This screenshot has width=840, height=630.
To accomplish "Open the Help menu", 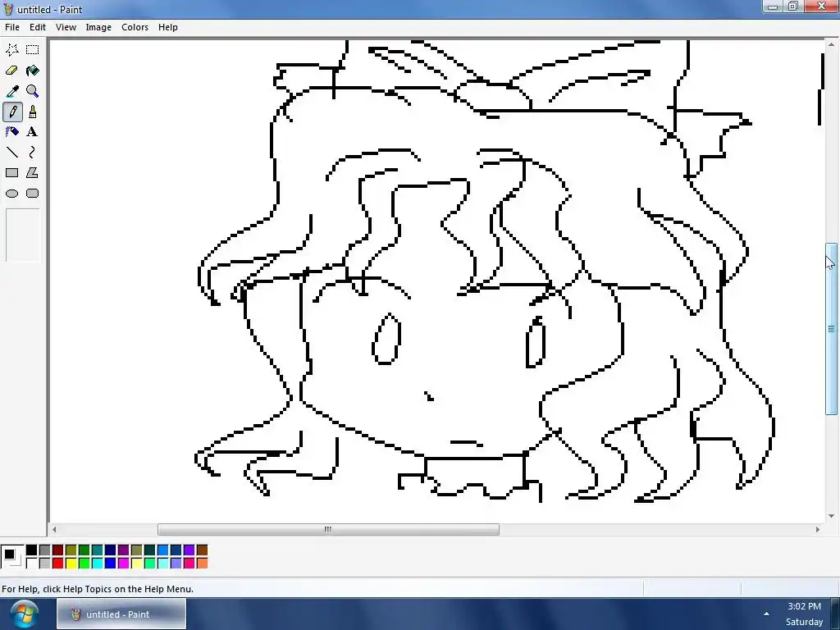I will (167, 27).
